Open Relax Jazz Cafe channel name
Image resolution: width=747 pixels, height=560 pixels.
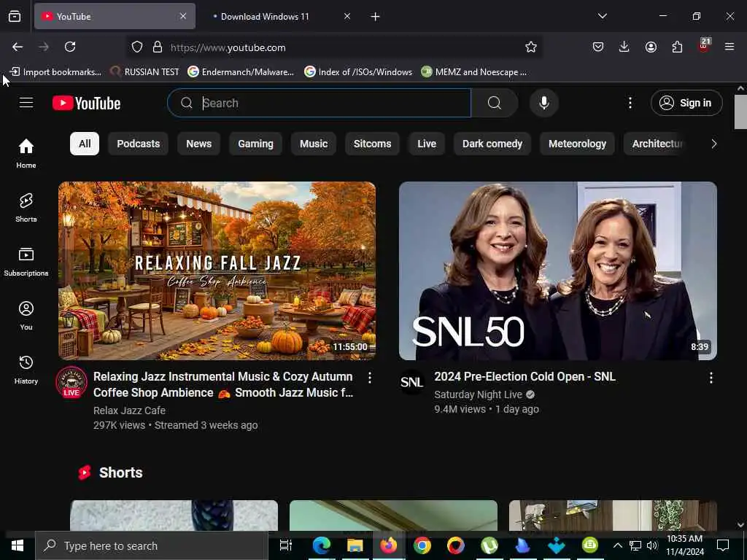[129, 411]
